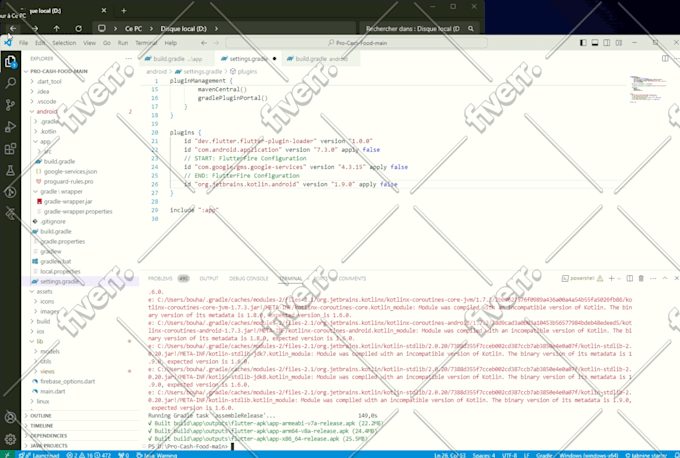Open Explorer more actions ellipsis
The height and width of the screenshot is (458, 680).
click(x=128, y=59)
